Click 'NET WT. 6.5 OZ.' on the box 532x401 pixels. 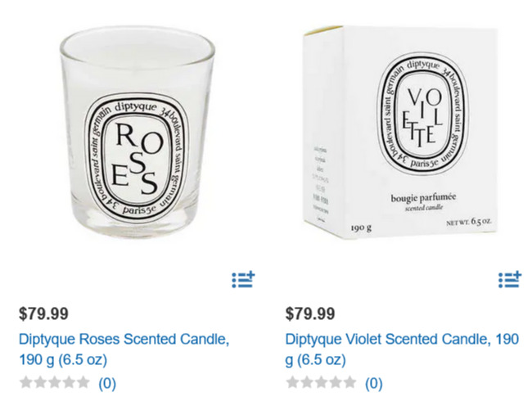[x=469, y=223]
